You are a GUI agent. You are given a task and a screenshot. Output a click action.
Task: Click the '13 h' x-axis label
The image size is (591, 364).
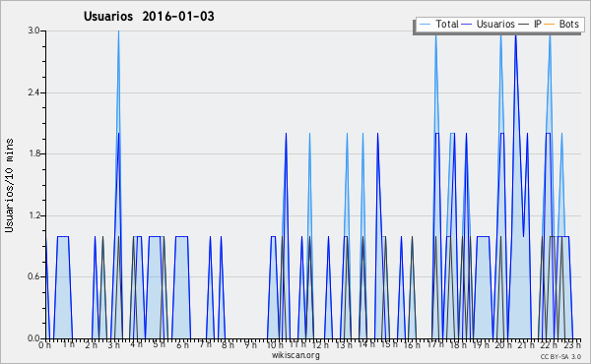[344, 344]
